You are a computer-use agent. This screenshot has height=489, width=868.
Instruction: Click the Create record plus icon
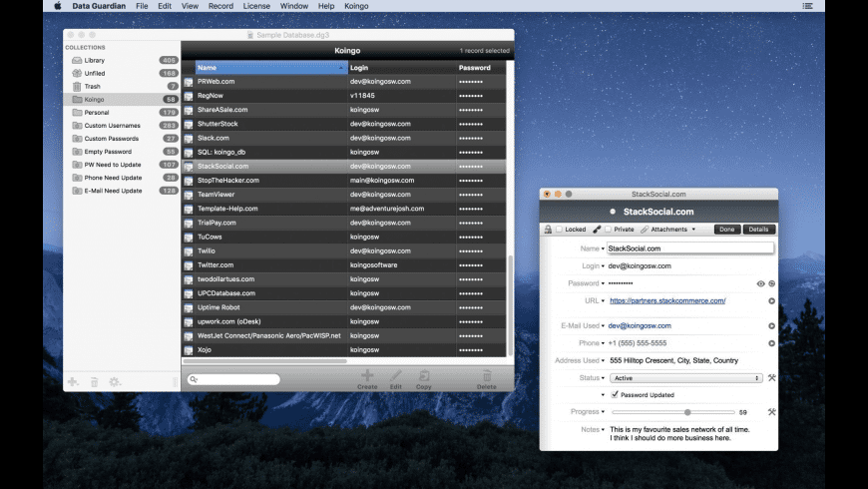(x=367, y=375)
